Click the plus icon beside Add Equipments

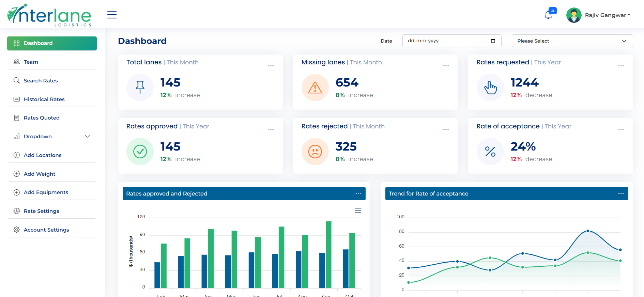point(16,192)
